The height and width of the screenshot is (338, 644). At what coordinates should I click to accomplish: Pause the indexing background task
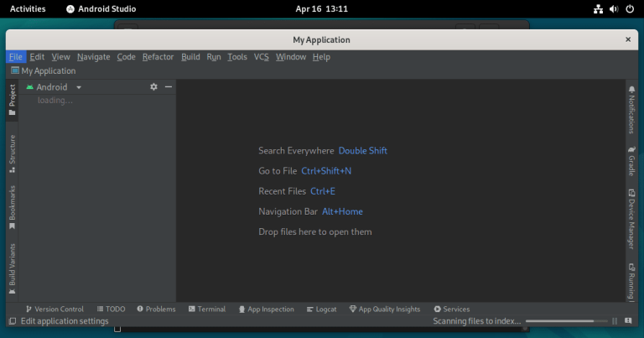point(615,321)
